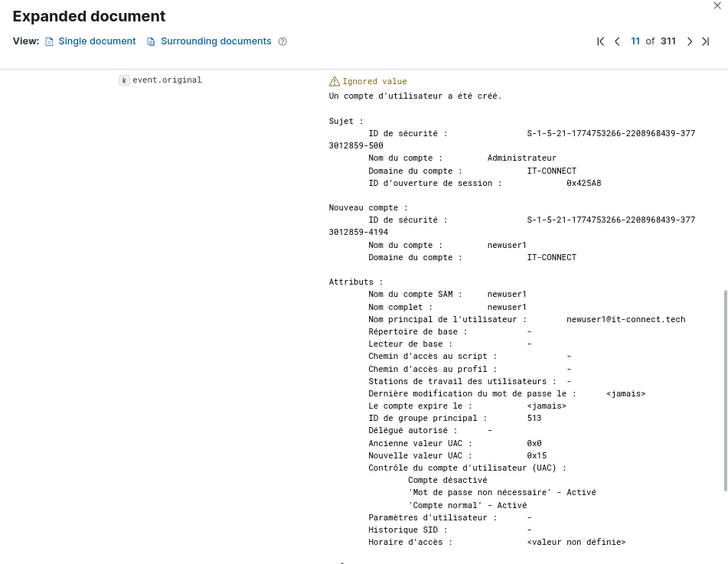
Task: Click account name value Administrateur
Action: pos(522,158)
